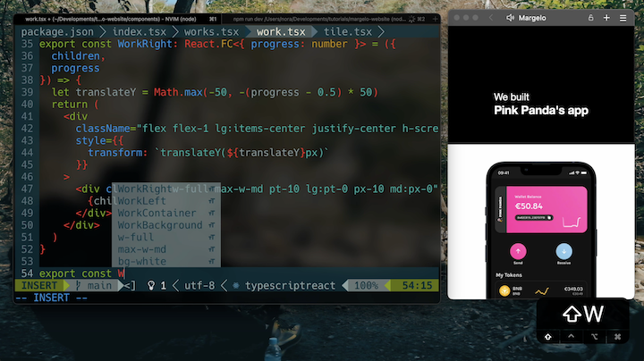The width and height of the screenshot is (644, 361).
Task: Click the back arrow in browser toolbar
Action: (490, 17)
